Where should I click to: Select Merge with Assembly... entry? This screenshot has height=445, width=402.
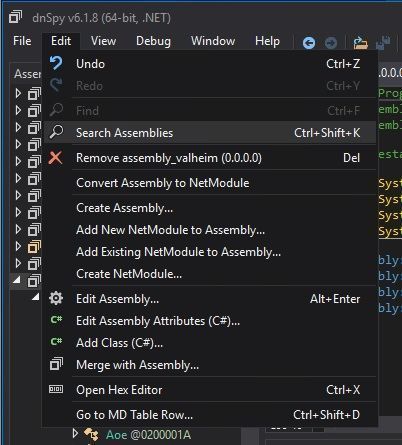(210, 365)
